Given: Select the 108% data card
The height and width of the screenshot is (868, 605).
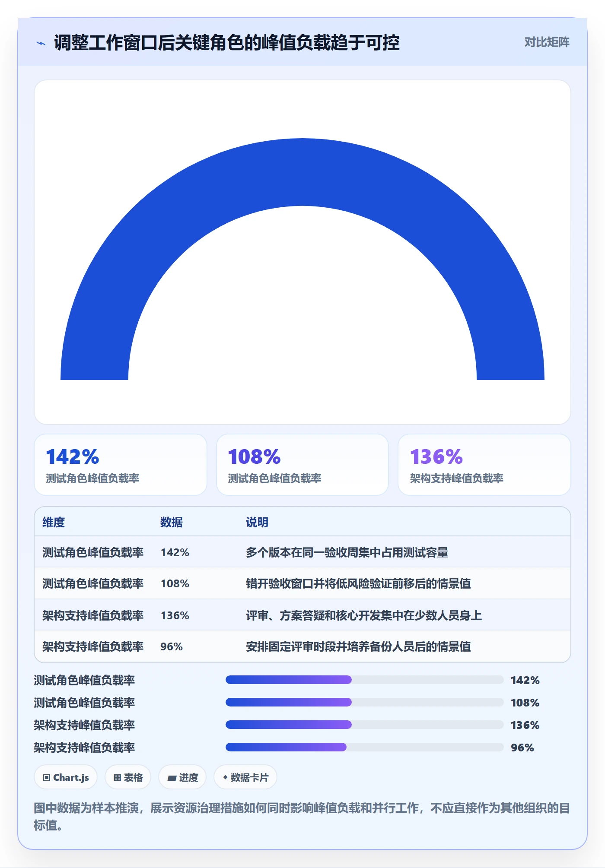Looking at the screenshot, I should [x=302, y=465].
